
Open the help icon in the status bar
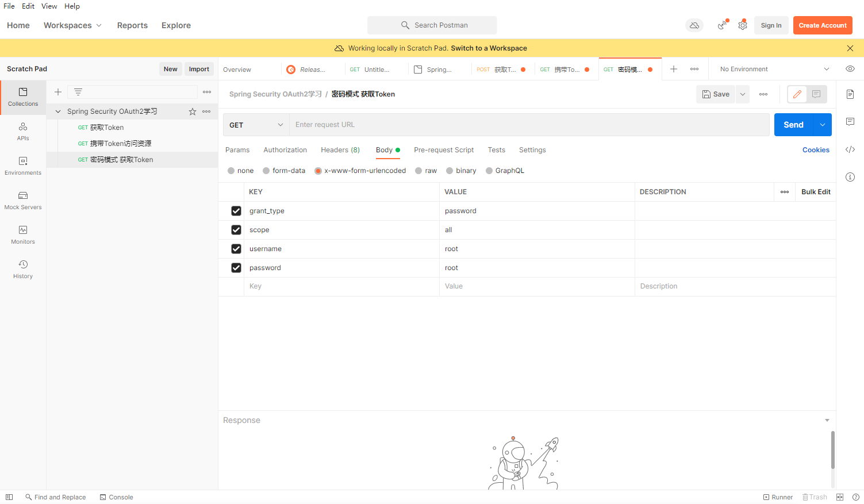tap(856, 497)
